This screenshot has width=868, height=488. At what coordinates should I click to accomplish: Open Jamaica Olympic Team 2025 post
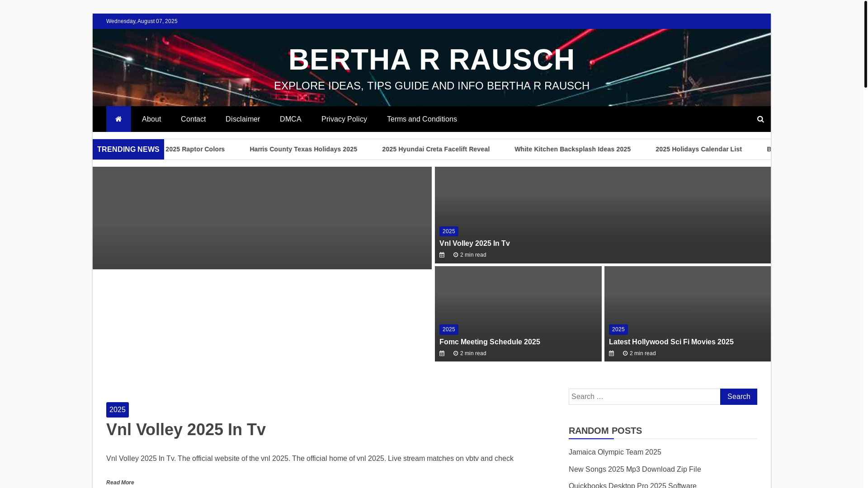[x=615, y=452]
